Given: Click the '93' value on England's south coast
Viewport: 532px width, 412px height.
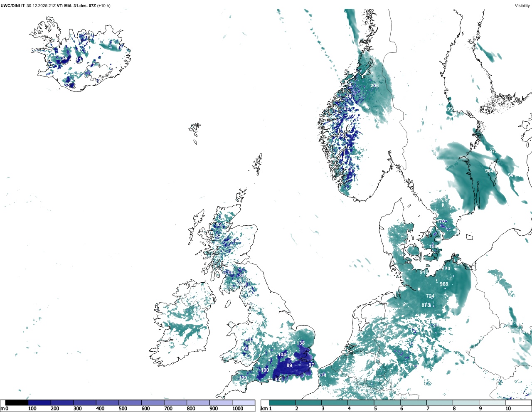Looking at the screenshot, I should coord(277,380).
